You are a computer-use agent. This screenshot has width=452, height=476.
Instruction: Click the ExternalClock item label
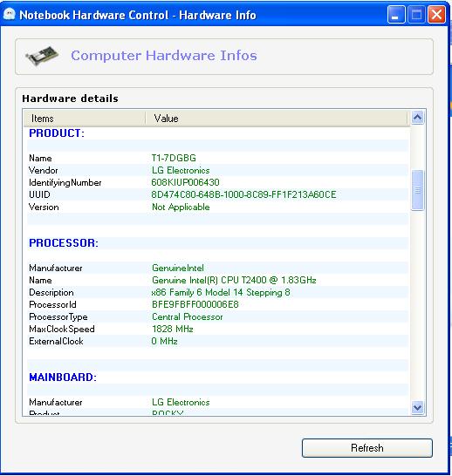(56, 341)
